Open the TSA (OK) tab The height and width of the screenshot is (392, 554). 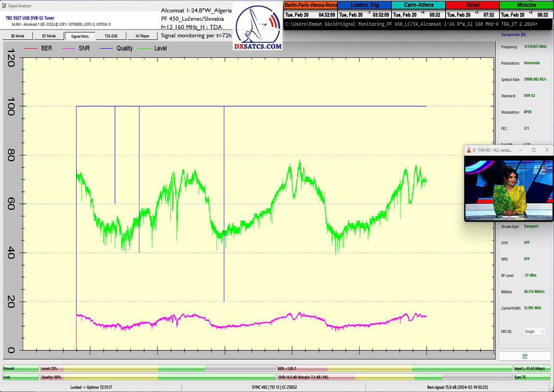pyautogui.click(x=111, y=36)
